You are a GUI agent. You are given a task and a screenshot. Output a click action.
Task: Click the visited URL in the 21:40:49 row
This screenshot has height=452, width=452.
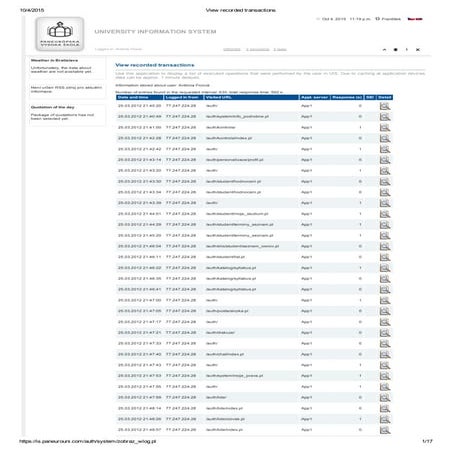tap(237, 117)
